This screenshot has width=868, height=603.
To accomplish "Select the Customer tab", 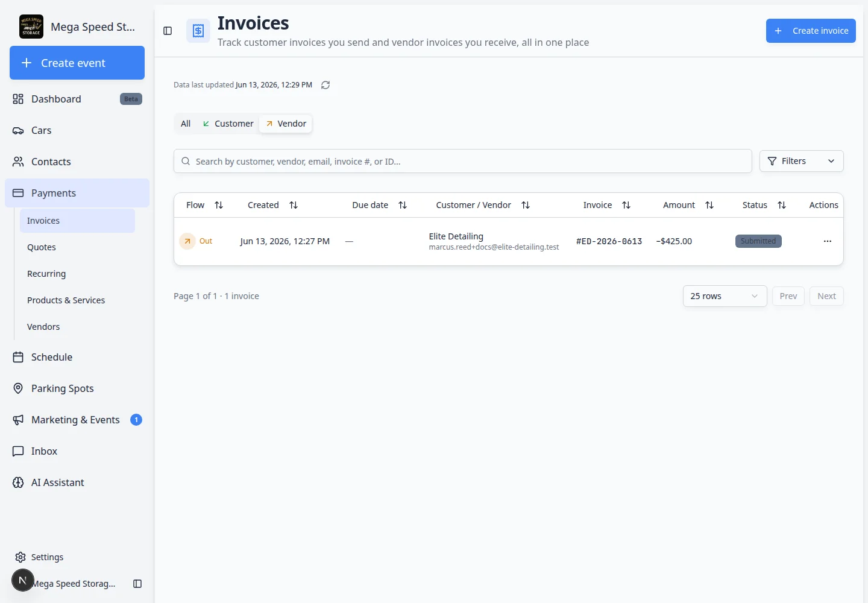I will (228, 124).
